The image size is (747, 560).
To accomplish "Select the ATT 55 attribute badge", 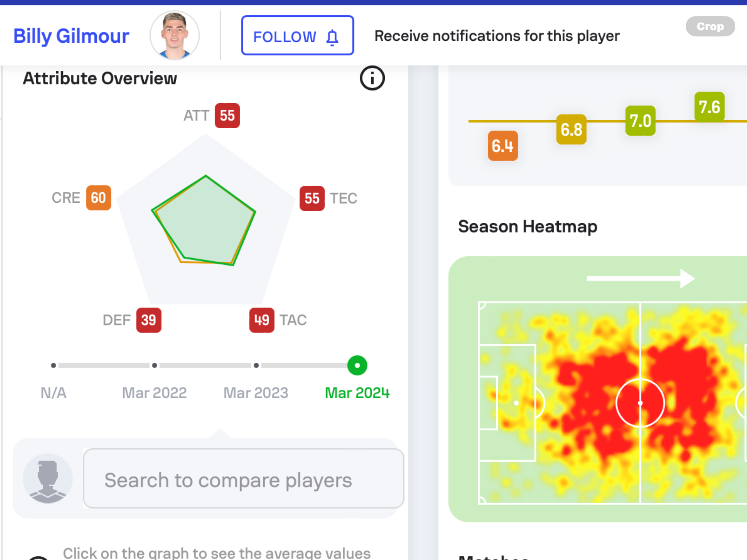I will click(227, 116).
